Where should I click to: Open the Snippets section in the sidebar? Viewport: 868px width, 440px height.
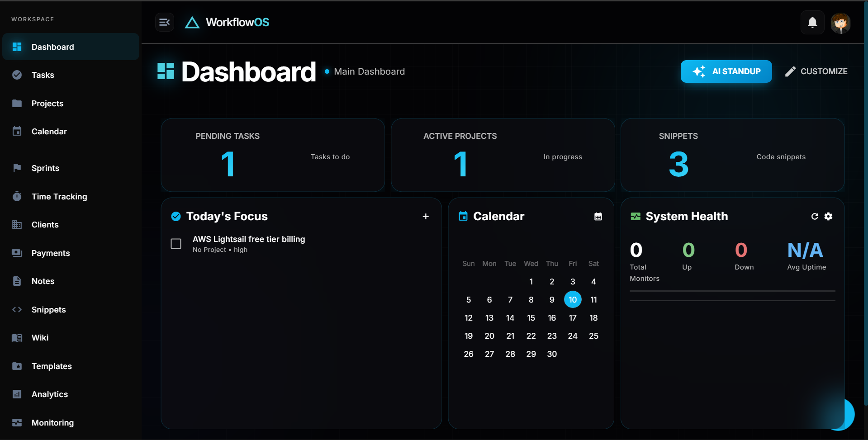tap(48, 309)
